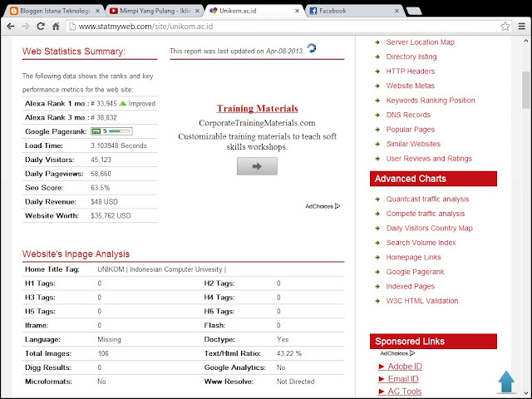Image resolution: width=532 pixels, height=399 pixels.
Task: Switch to the Facebook tab
Action: point(355,11)
